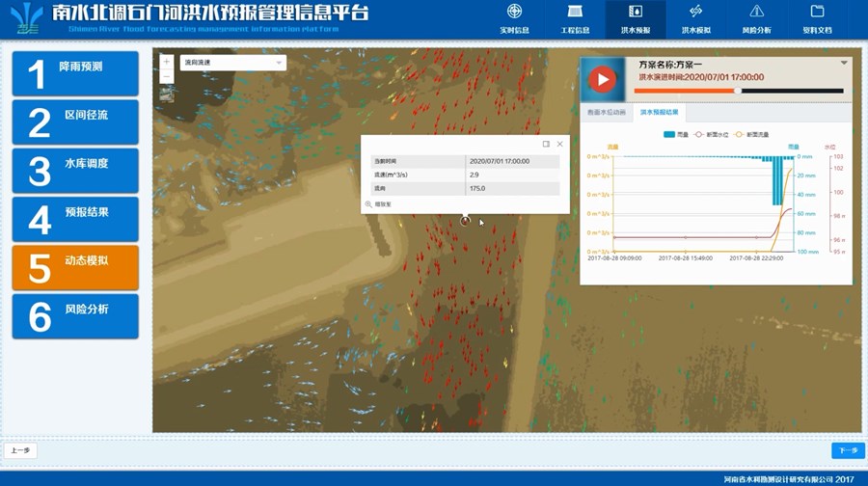Toggle the 断面水位 legend series

pos(713,134)
